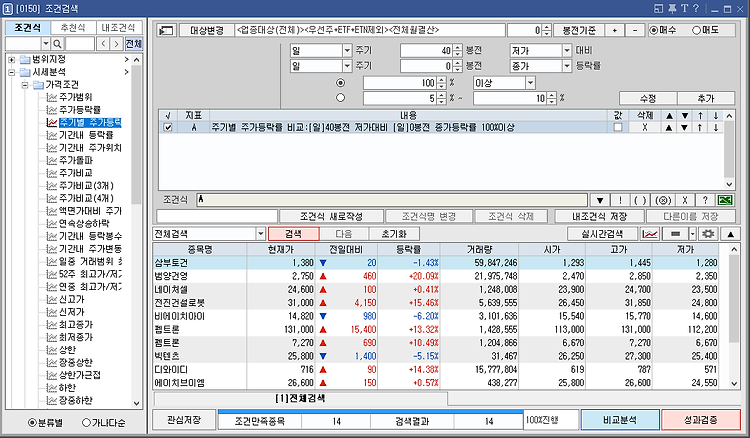750x438 pixels.
Task: Click the '?' help icon in title bar
Action: point(696,9)
